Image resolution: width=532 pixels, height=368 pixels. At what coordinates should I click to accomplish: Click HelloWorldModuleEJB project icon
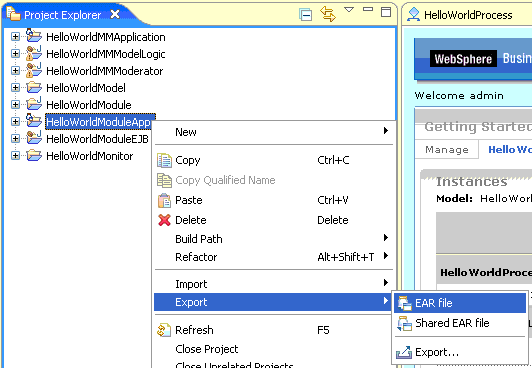point(34,138)
